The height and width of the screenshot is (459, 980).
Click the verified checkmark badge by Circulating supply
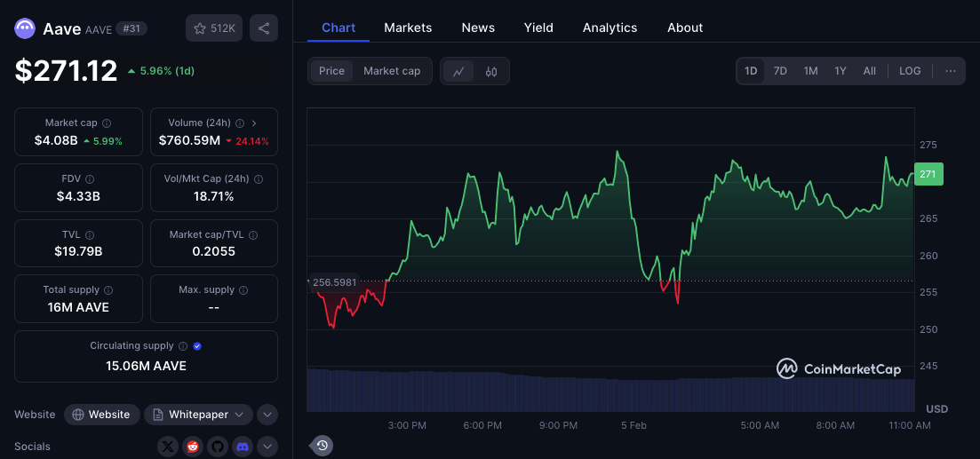[197, 346]
